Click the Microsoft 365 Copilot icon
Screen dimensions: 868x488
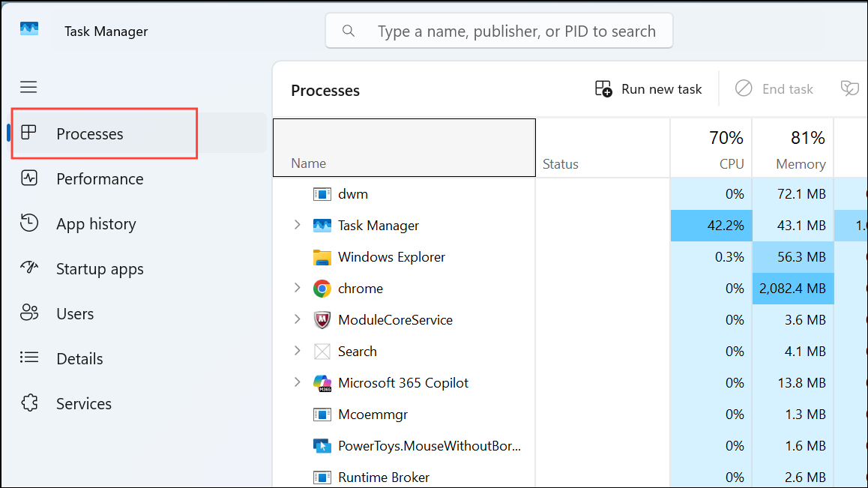click(x=322, y=383)
